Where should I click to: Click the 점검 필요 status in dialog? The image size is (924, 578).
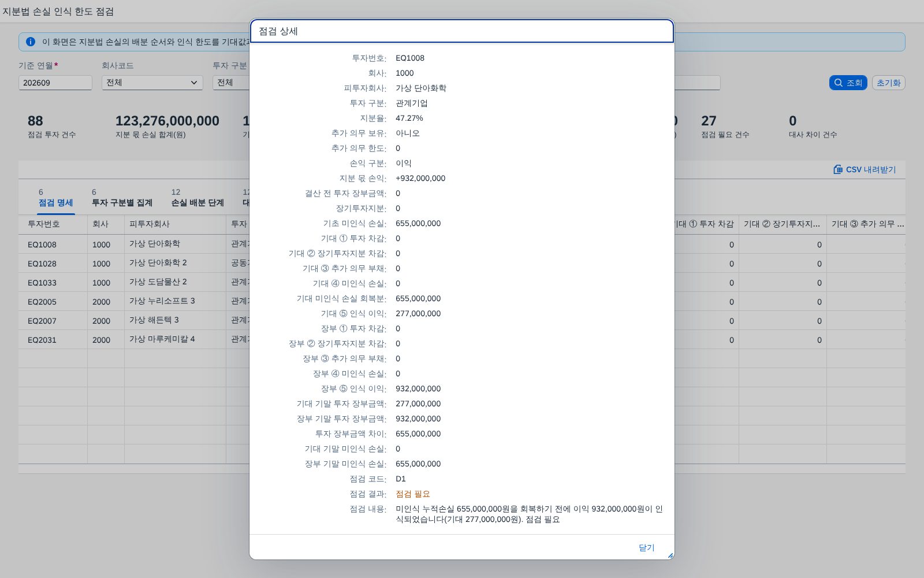coord(412,494)
